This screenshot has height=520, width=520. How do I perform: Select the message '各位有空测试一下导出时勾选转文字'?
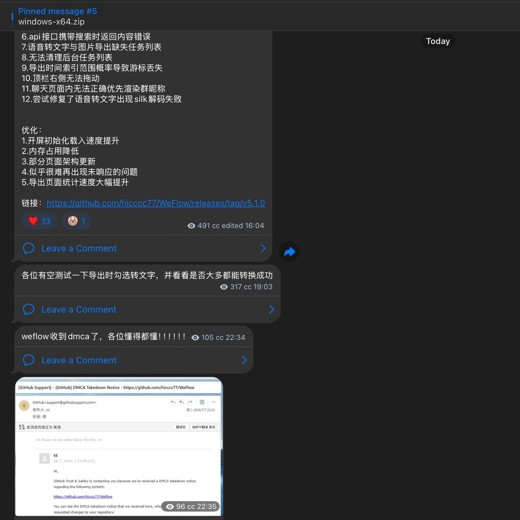[x=147, y=275]
